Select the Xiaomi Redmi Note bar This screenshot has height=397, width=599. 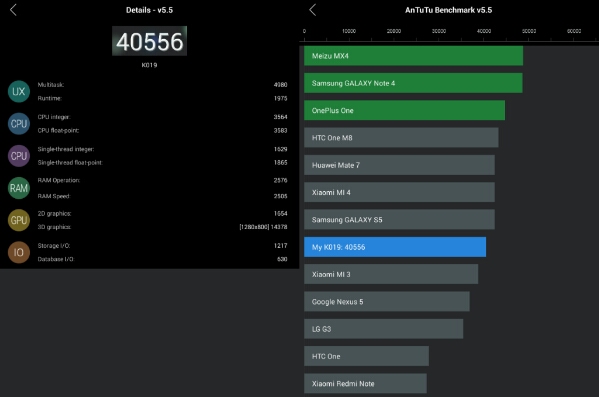pos(365,384)
